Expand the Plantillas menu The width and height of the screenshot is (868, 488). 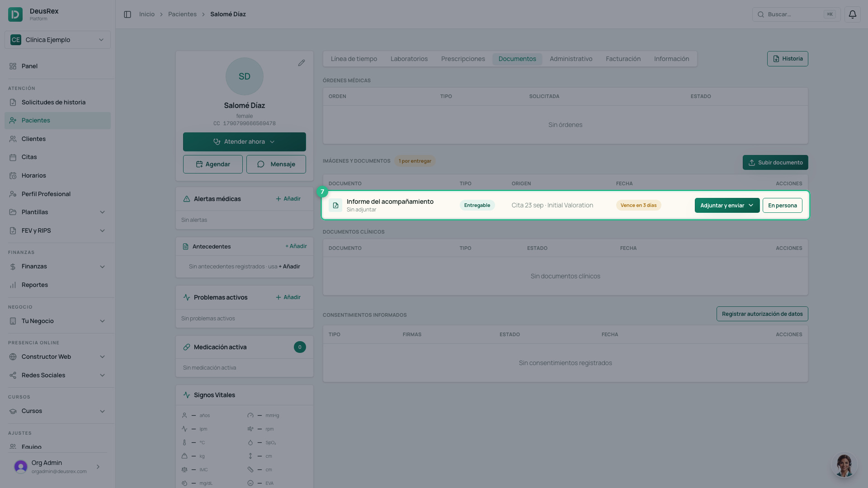[57, 212]
